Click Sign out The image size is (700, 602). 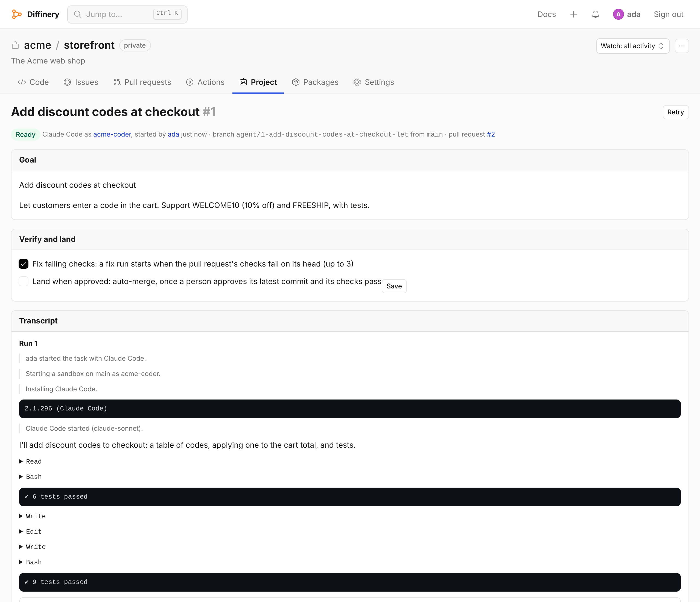(x=668, y=14)
